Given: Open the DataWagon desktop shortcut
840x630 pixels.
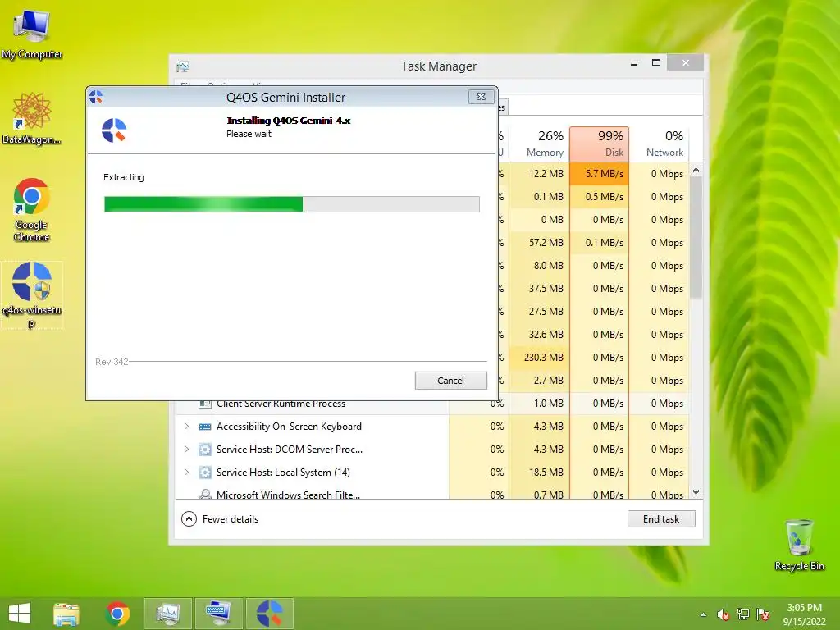Looking at the screenshot, I should (32, 118).
